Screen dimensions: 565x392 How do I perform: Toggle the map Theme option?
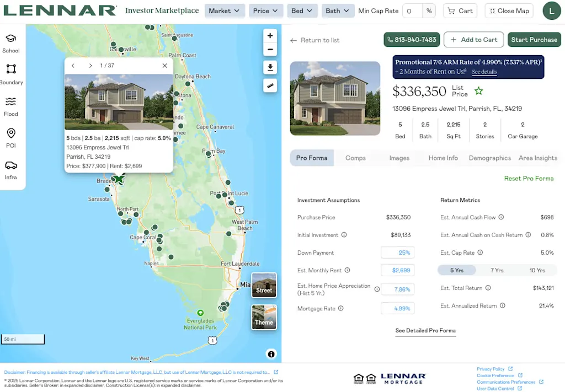(264, 317)
